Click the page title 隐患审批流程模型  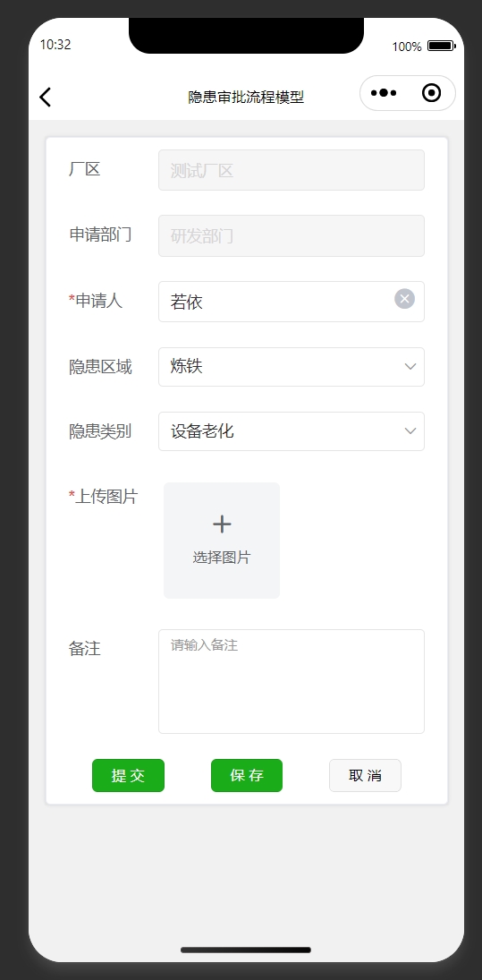246,97
